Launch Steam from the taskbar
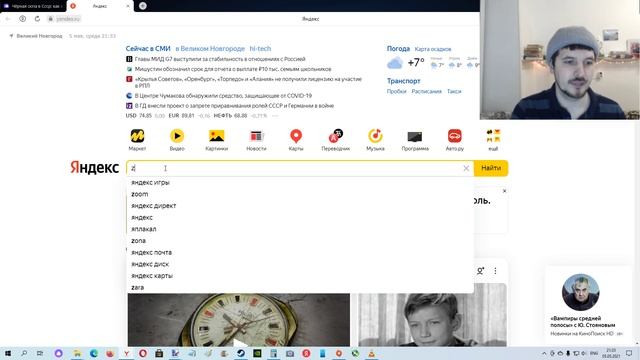 (x=241, y=353)
